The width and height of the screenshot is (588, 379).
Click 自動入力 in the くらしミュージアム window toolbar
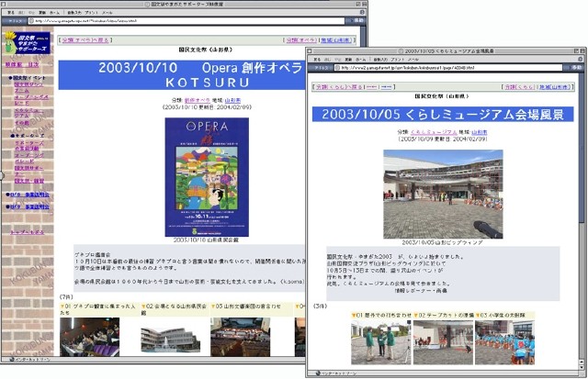coord(380,59)
